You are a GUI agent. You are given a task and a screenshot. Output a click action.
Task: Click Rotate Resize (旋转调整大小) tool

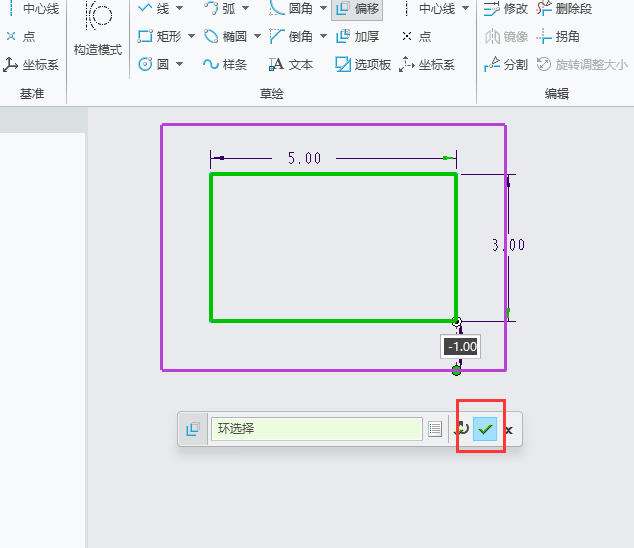[582, 64]
